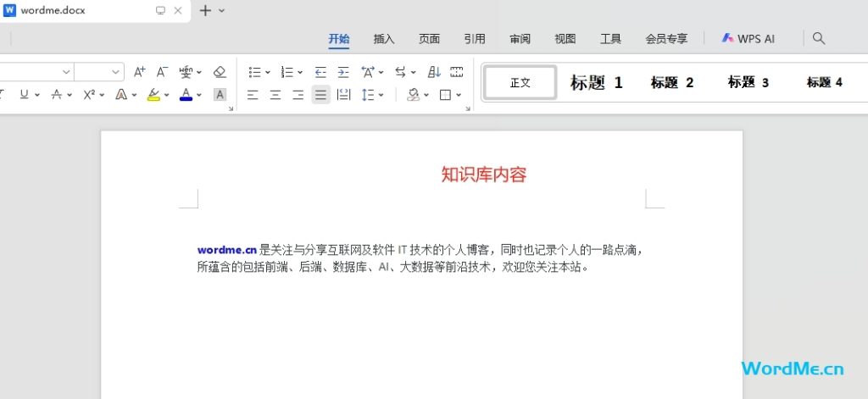Click the text direction swap icon

(400, 72)
